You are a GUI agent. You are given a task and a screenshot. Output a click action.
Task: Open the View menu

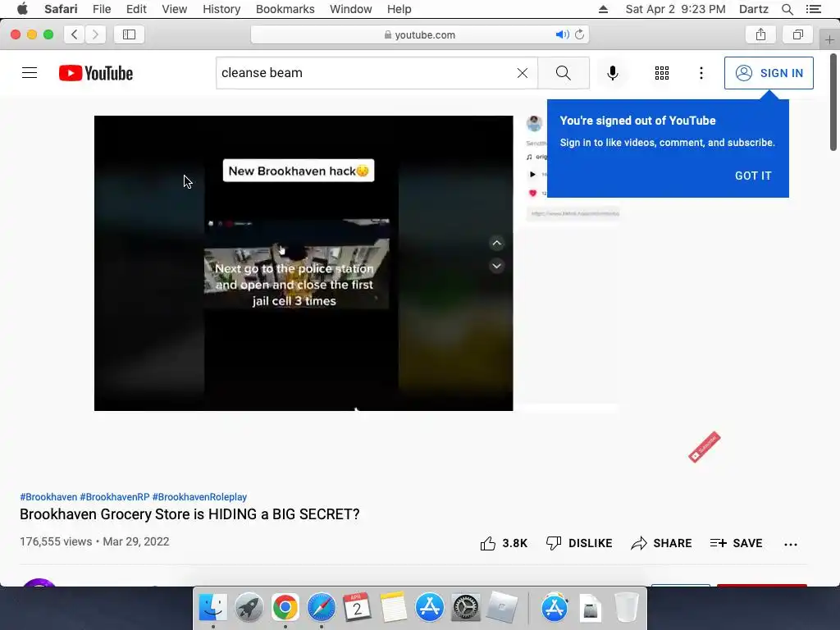coord(175,9)
